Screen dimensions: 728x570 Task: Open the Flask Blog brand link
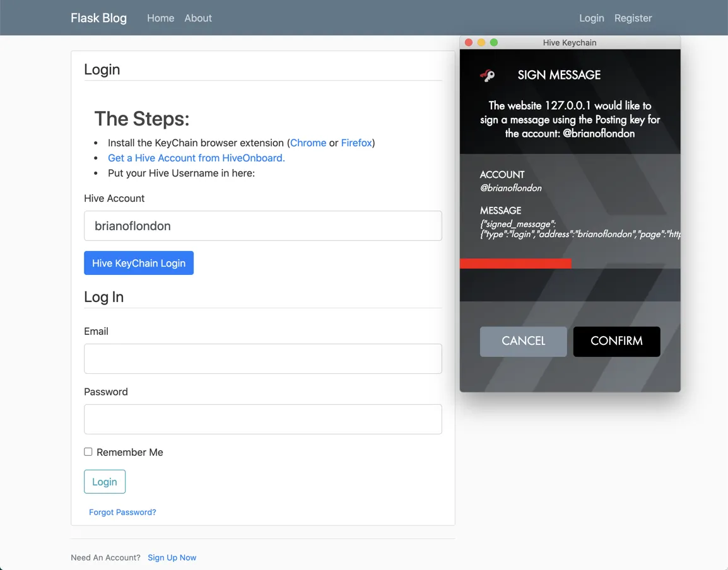(x=98, y=18)
